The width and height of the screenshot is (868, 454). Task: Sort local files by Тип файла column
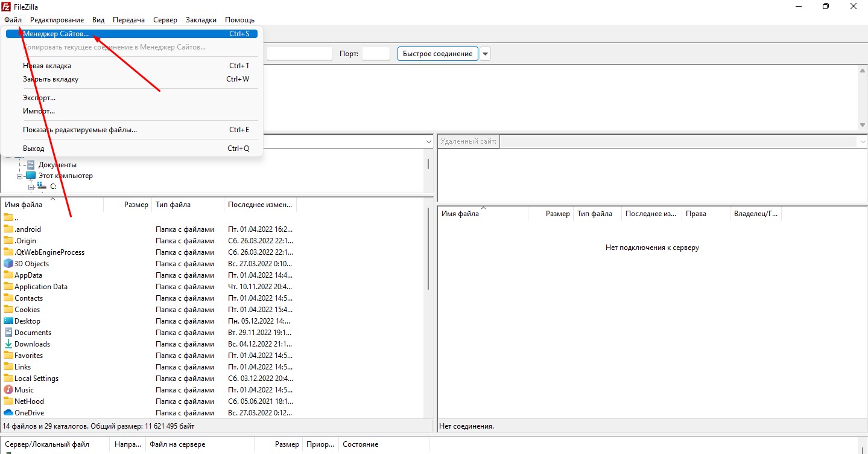pyautogui.click(x=188, y=205)
